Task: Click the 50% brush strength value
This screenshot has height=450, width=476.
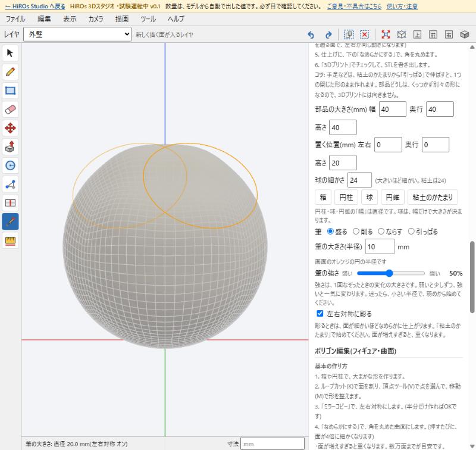Action: tap(456, 273)
